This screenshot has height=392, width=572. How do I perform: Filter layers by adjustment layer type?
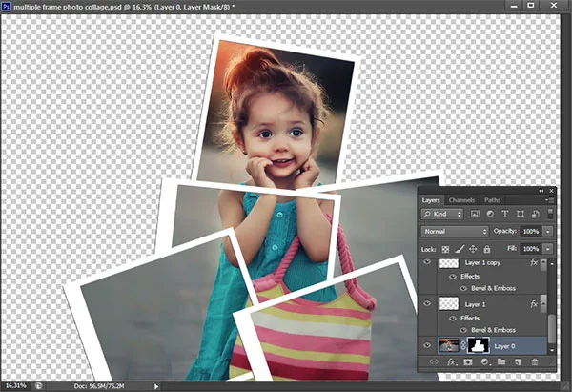pyautogui.click(x=490, y=215)
